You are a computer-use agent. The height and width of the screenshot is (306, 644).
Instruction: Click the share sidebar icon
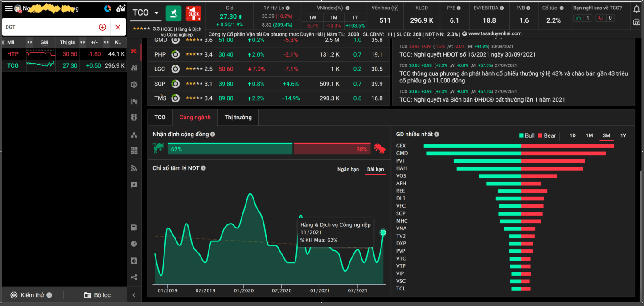click(134, 277)
